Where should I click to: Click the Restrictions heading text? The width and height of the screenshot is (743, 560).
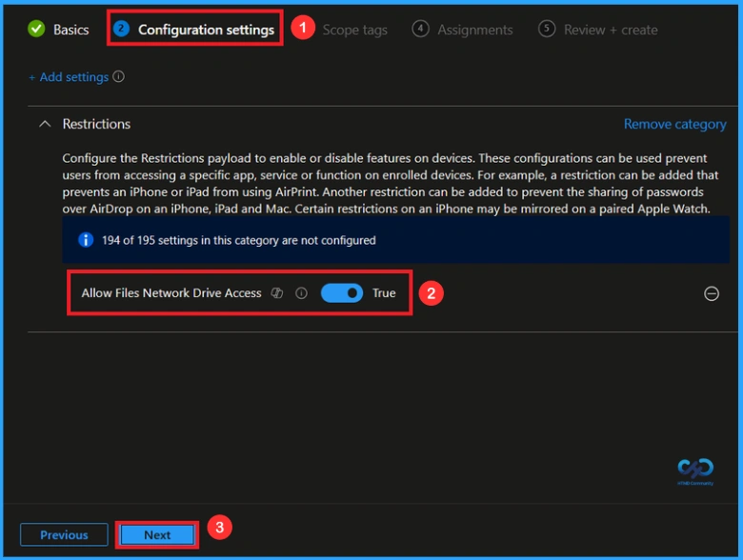point(96,124)
